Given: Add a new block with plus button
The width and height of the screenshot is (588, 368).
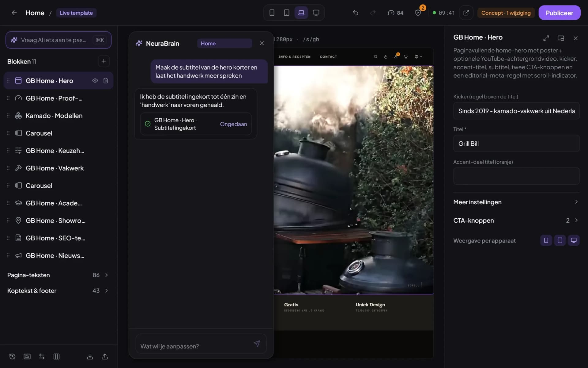Looking at the screenshot, I should (104, 61).
